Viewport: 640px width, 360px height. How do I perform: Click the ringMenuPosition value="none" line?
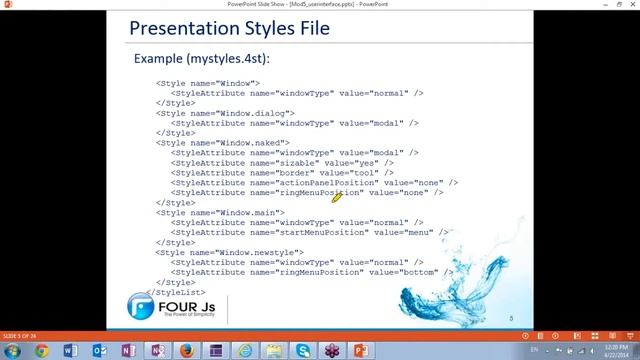pyautogui.click(x=307, y=192)
